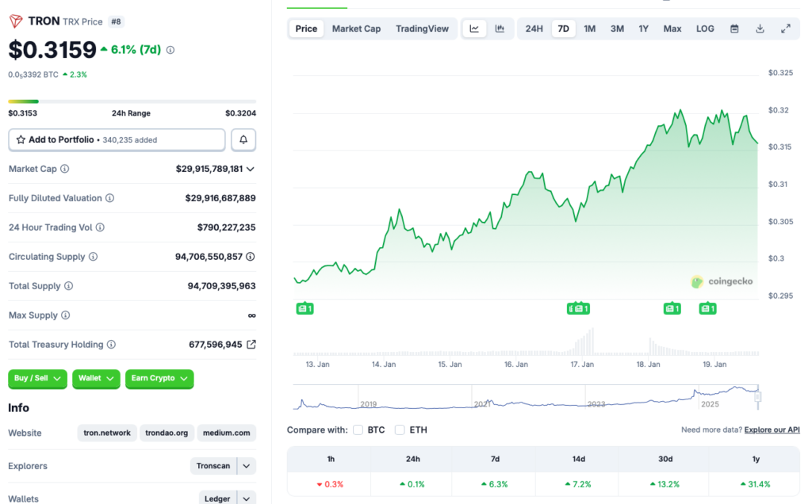Click the star icon in Add to Portfolio
The image size is (812, 504).
[21, 139]
